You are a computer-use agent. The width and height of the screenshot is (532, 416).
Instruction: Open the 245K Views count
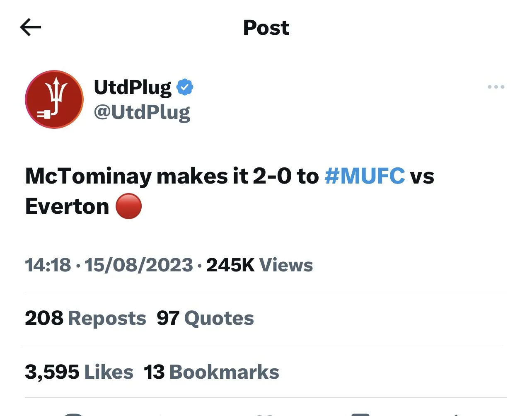click(259, 265)
